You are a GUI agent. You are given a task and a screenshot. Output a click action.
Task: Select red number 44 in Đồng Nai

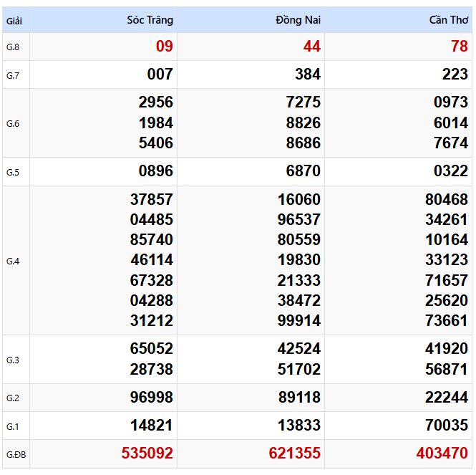pos(312,46)
